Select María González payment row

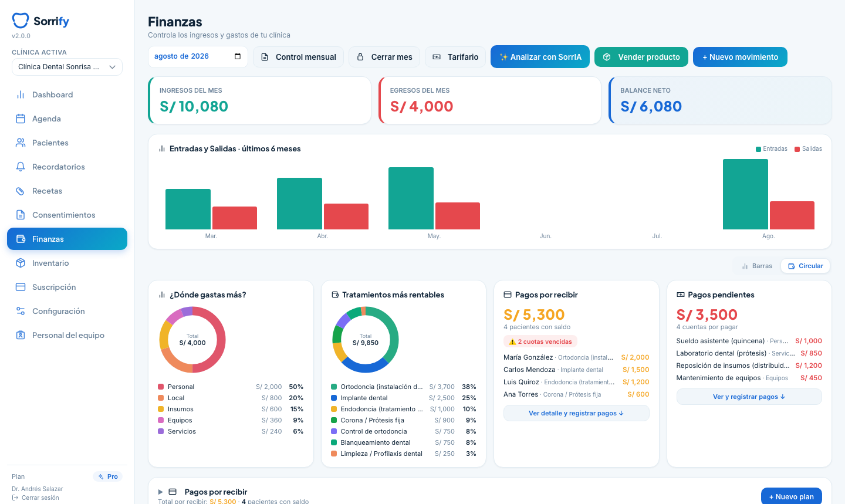pos(576,357)
